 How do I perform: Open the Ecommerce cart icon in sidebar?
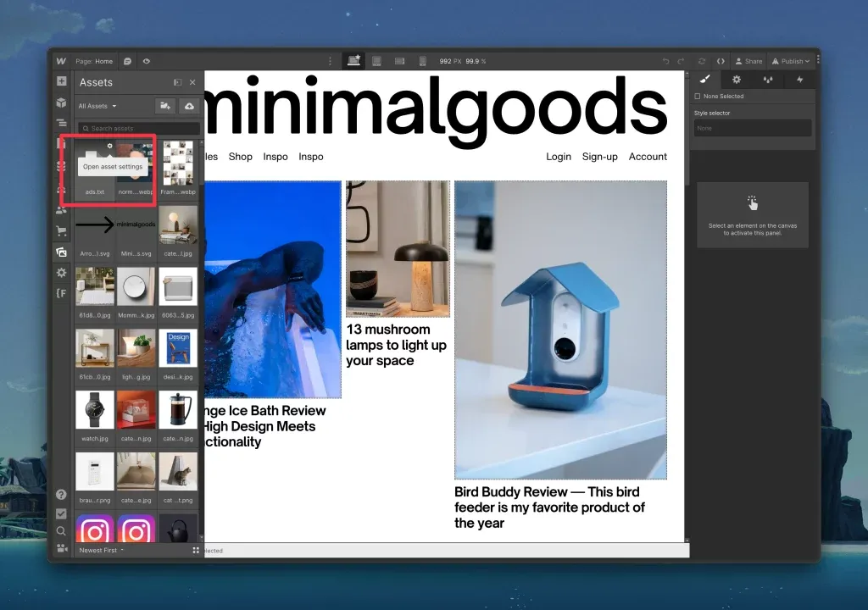pyautogui.click(x=61, y=230)
